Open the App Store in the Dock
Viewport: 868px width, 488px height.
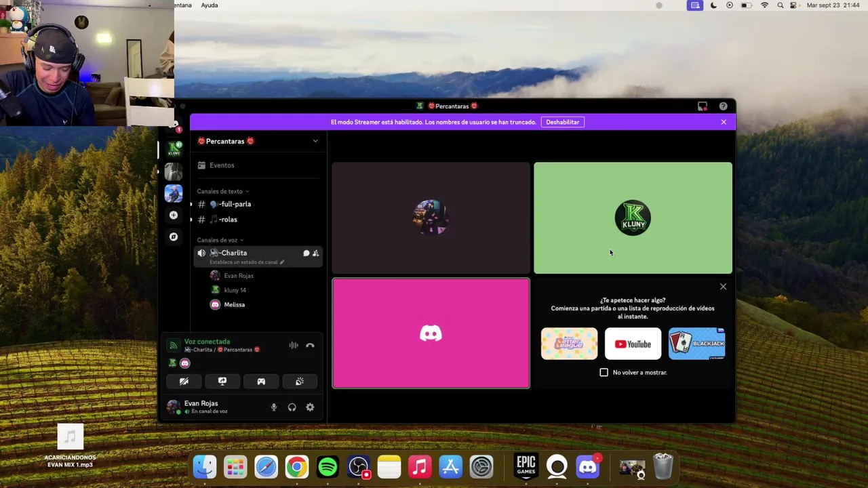(x=451, y=467)
